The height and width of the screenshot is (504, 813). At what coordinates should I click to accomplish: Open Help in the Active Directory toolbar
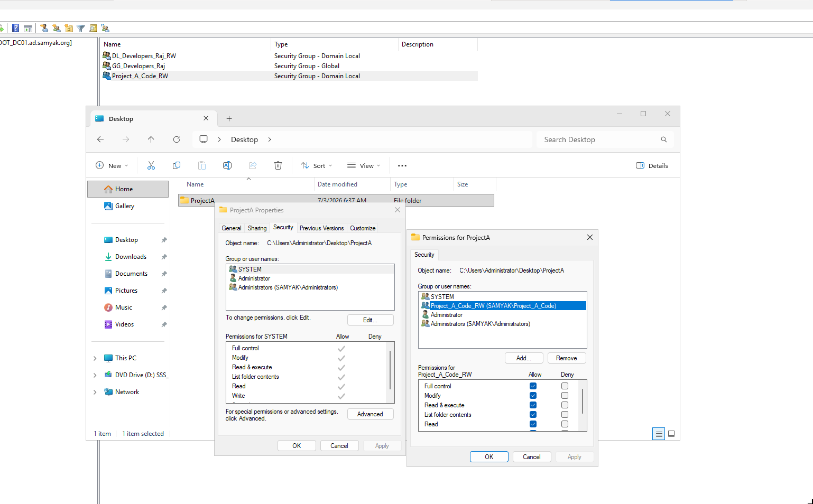coord(16,28)
